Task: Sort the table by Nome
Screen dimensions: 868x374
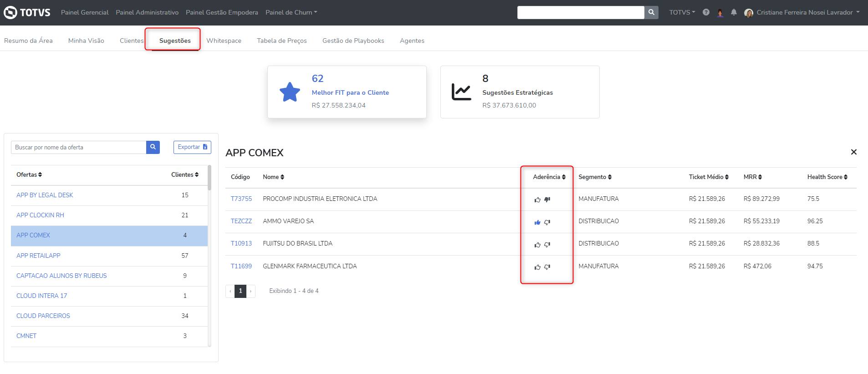Action: pyautogui.click(x=274, y=177)
